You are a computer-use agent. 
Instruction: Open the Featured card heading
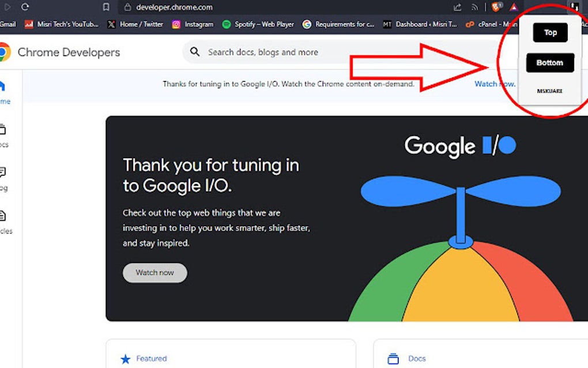151,359
